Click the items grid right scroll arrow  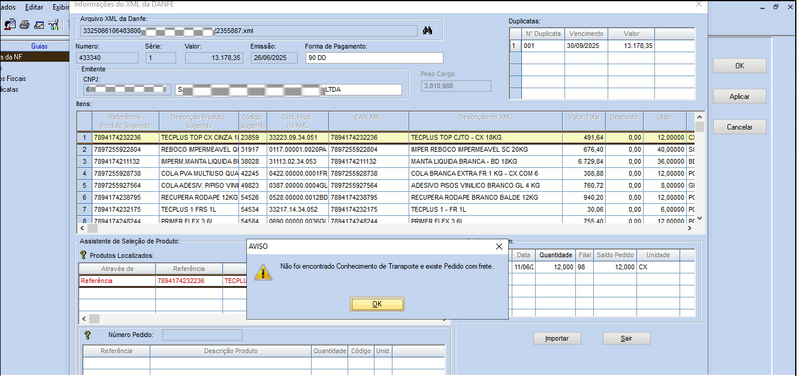click(x=690, y=229)
